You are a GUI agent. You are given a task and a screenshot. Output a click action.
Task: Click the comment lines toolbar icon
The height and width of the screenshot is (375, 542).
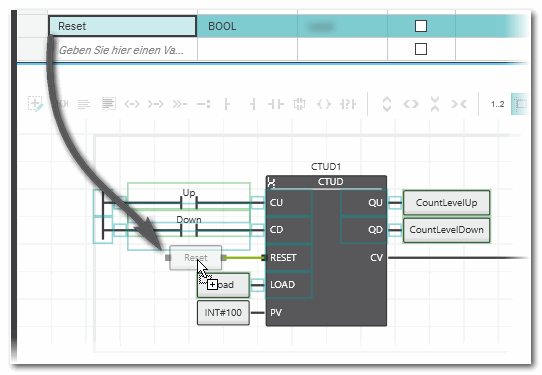84,104
